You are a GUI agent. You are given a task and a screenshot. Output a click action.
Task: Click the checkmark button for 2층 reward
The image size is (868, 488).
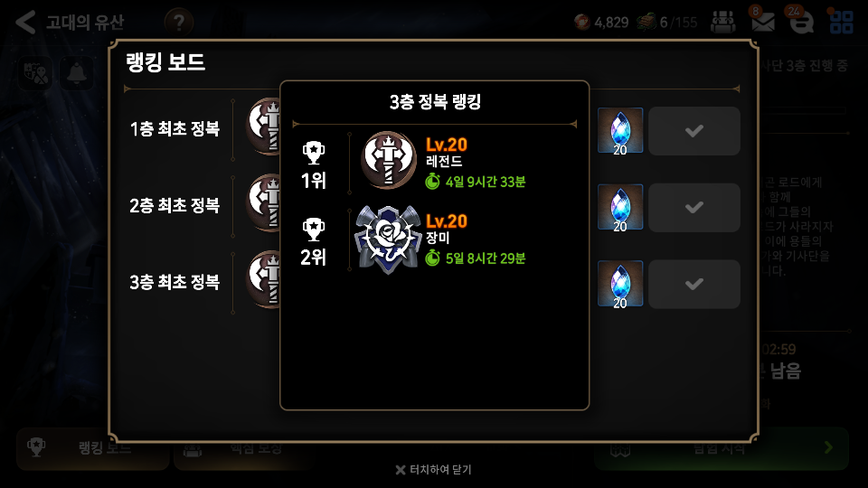[x=694, y=208]
